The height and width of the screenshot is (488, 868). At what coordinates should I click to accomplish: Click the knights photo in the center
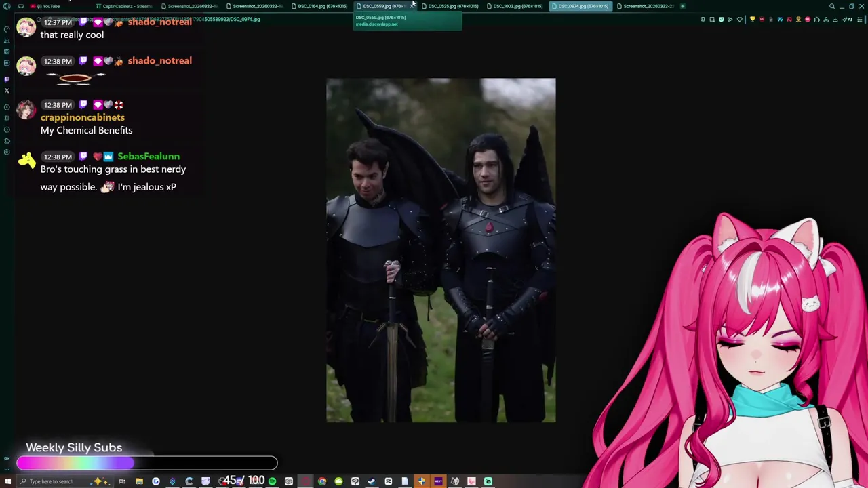point(441,250)
